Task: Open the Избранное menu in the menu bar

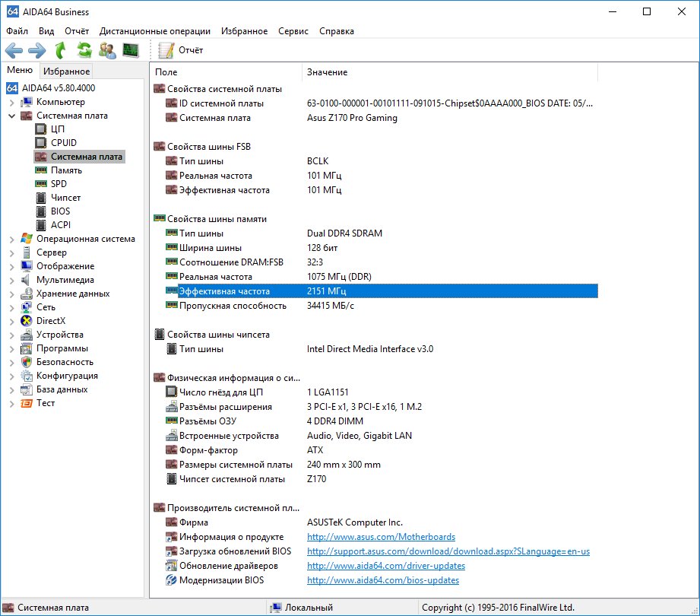Action: point(244,31)
